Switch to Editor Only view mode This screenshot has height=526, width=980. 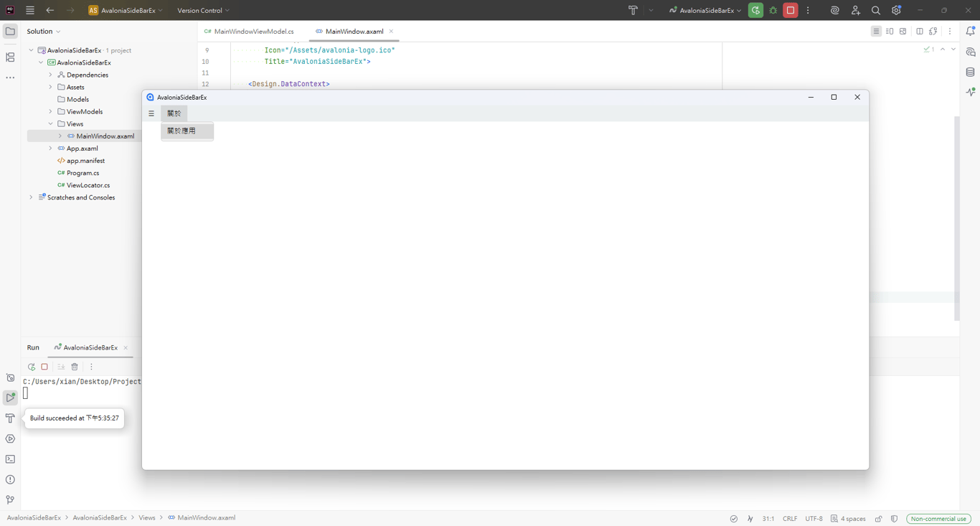coord(876,32)
